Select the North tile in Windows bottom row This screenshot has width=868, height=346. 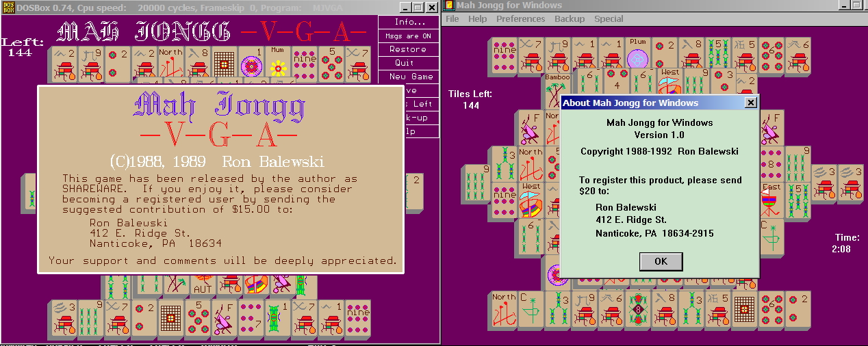tap(505, 308)
